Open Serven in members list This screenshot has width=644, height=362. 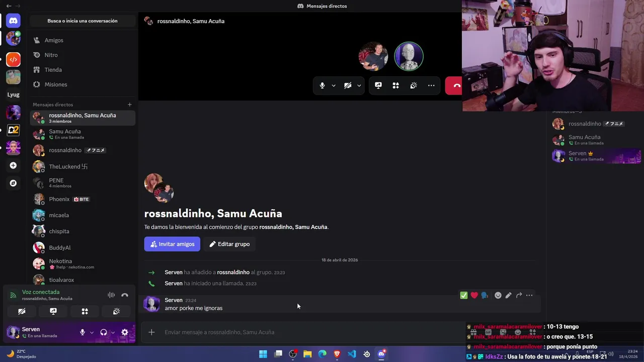pos(596,156)
